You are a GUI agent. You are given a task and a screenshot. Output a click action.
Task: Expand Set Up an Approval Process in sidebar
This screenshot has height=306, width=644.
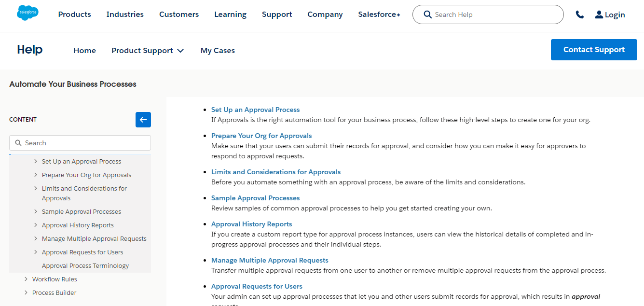[36, 161]
